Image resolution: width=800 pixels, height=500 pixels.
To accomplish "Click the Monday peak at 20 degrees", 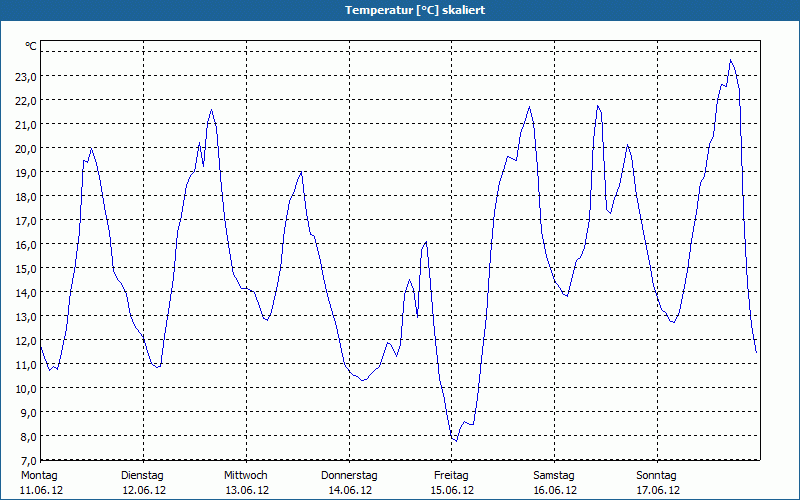I will coord(91,148).
